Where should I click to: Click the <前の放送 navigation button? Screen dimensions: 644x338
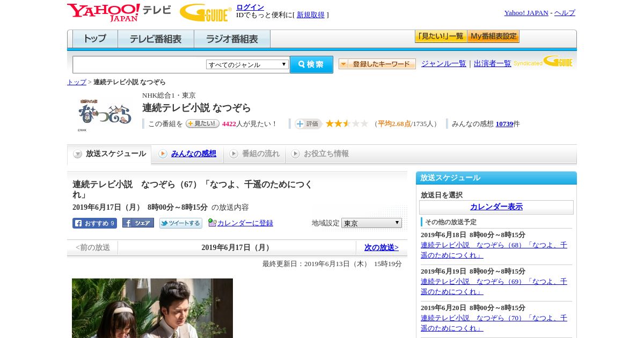pyautogui.click(x=93, y=247)
